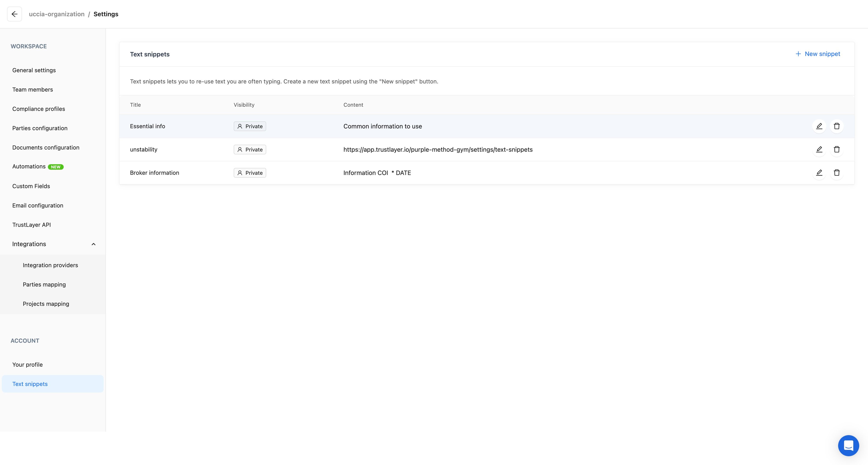Open Automations settings
This screenshot has height=465, width=868.
(x=29, y=166)
